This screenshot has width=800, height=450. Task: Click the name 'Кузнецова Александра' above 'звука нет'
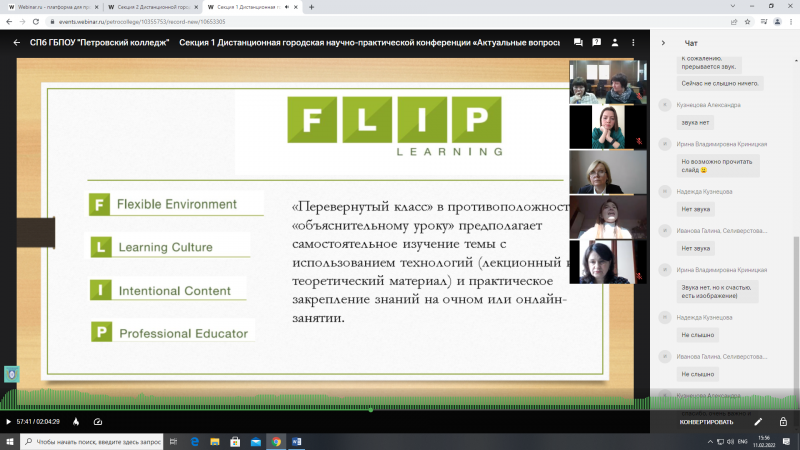(x=708, y=105)
